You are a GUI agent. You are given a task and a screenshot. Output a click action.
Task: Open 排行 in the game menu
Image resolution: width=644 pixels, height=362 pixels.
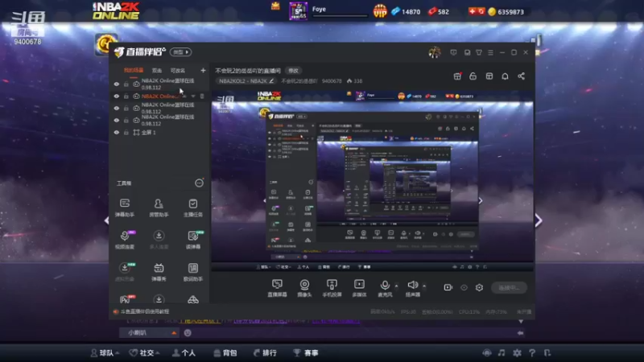pyautogui.click(x=265, y=352)
